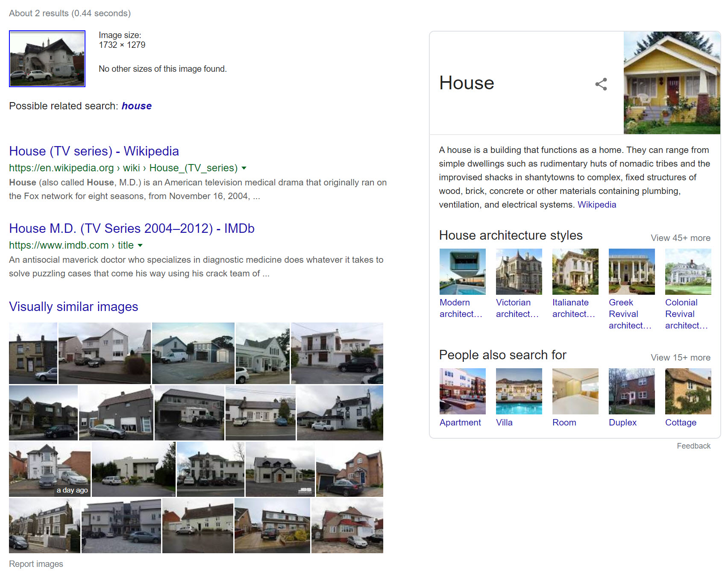Open similar image labeled 'a day ago'
This screenshot has height=575, width=728.
coord(50,469)
